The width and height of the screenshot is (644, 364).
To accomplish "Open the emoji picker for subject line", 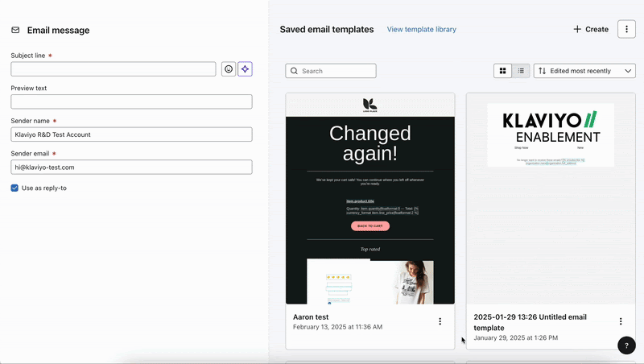I will pos(229,69).
